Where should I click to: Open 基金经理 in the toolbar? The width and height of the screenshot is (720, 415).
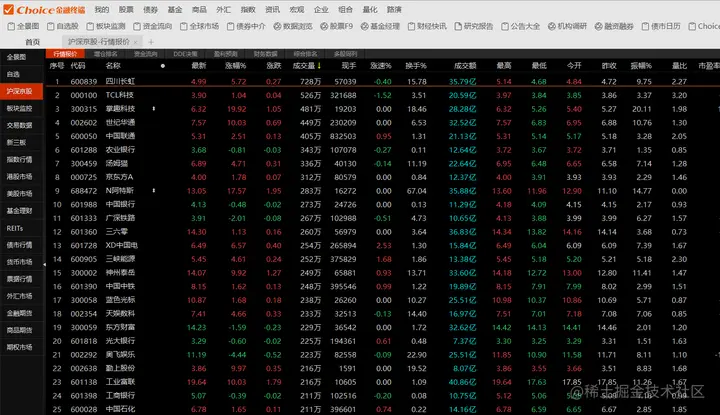pyautogui.click(x=380, y=27)
